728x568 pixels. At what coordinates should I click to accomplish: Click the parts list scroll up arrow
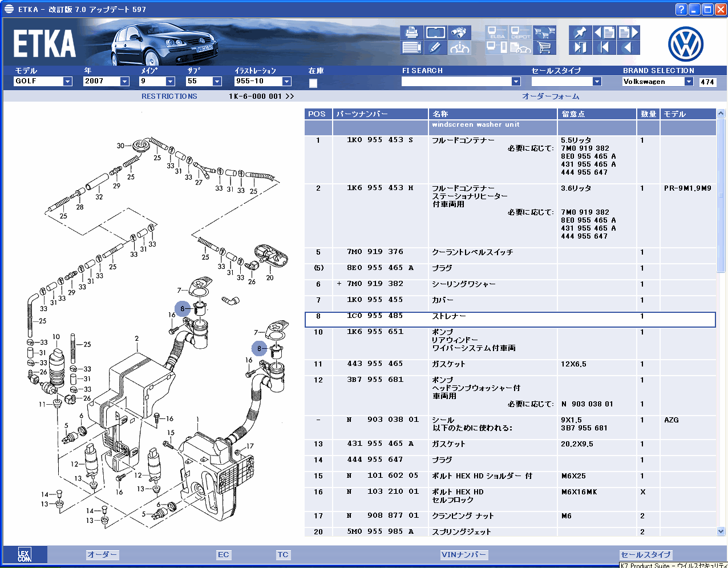point(721,114)
